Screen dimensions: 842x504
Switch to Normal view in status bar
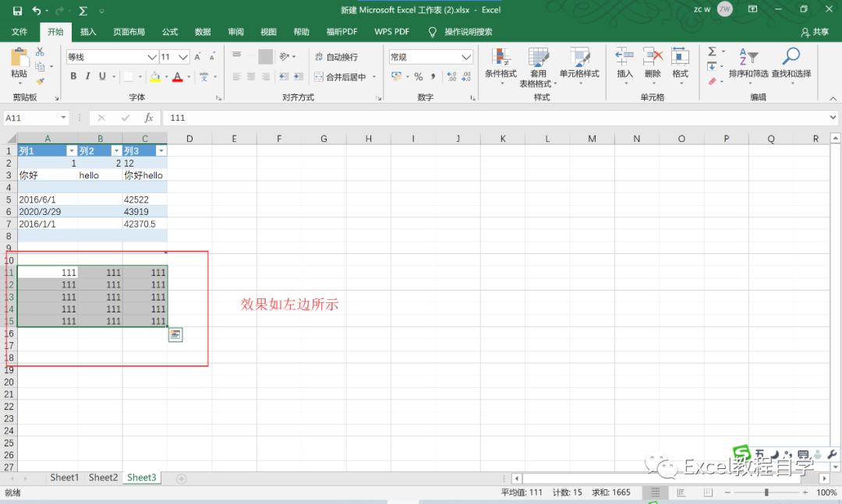pos(655,492)
